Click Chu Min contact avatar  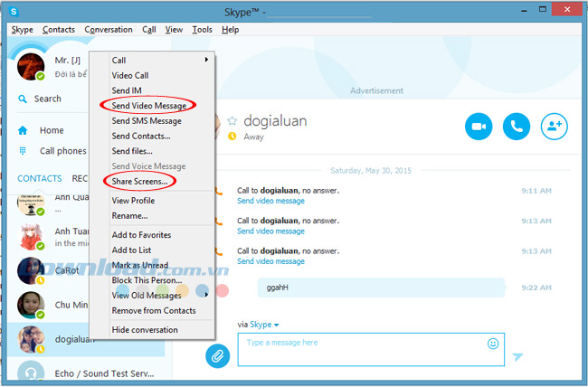pyautogui.click(x=31, y=305)
